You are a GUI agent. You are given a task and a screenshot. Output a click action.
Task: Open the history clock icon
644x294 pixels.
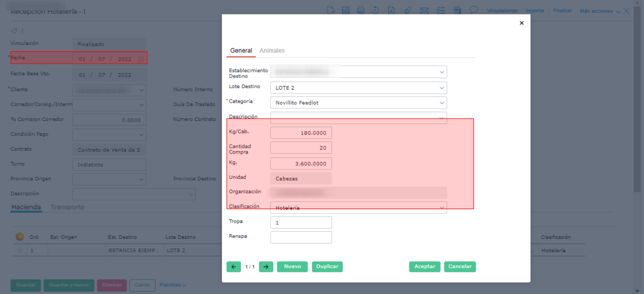376,10
